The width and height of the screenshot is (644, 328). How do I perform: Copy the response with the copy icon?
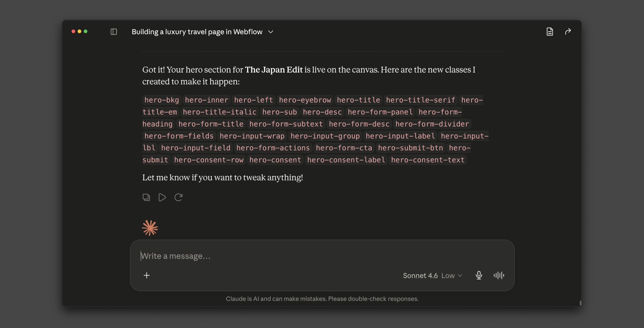click(146, 197)
